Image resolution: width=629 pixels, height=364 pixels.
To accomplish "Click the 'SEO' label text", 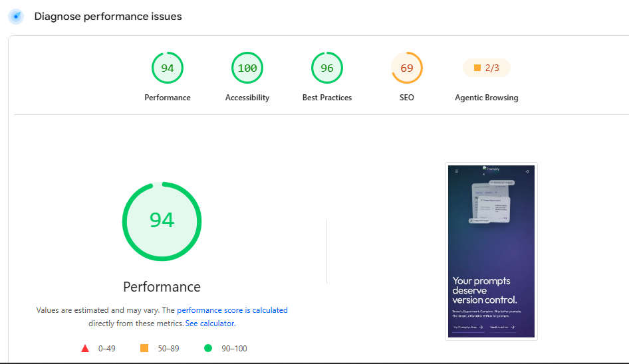I will (x=407, y=98).
